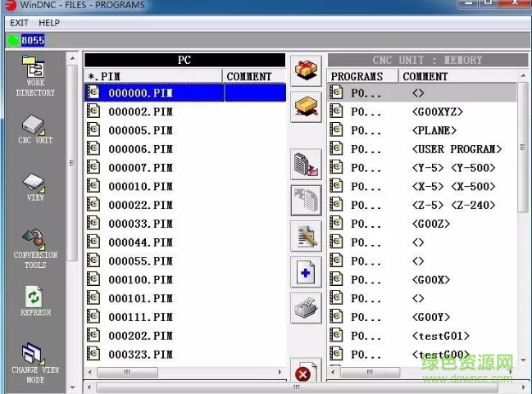Click the program icon in <PLANE> row
Image resolution: width=532 pixels, height=394 pixels.
click(x=336, y=129)
